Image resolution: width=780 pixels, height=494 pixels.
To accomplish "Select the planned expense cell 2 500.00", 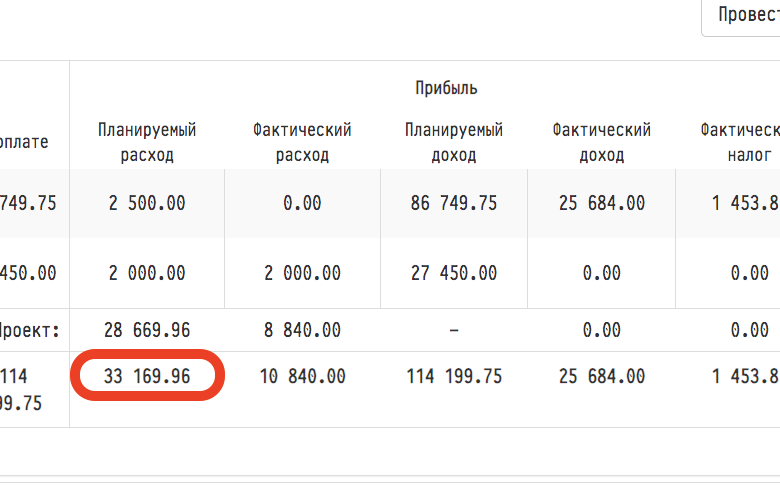I will (x=147, y=203).
